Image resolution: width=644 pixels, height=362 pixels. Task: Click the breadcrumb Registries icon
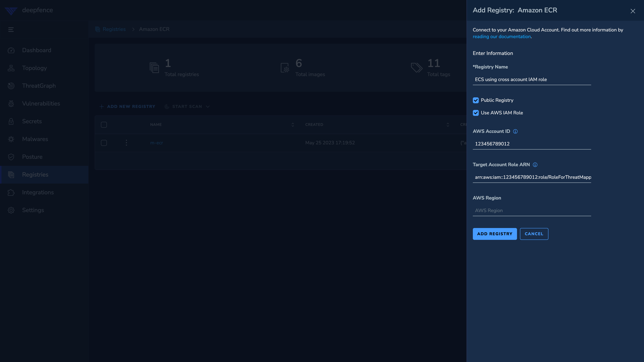tap(97, 29)
